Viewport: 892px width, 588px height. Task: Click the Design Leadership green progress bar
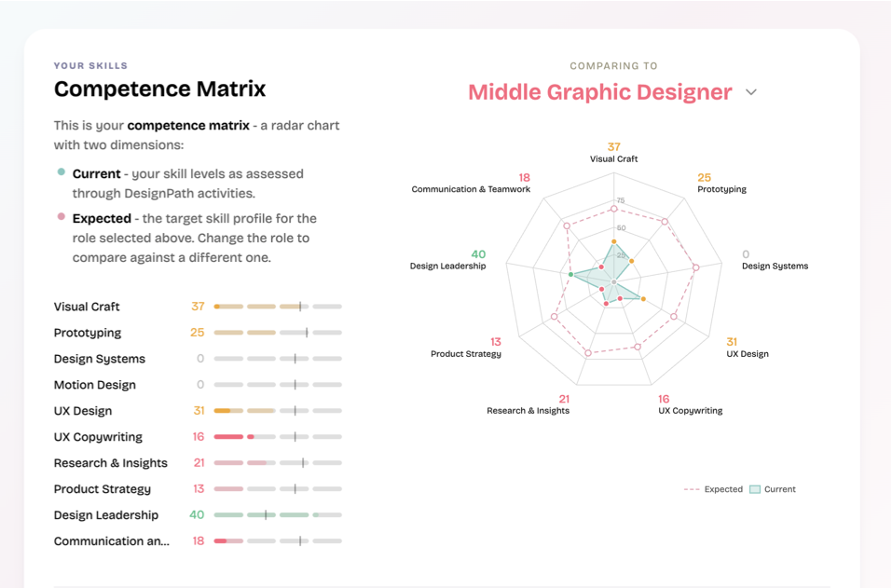(x=278, y=515)
